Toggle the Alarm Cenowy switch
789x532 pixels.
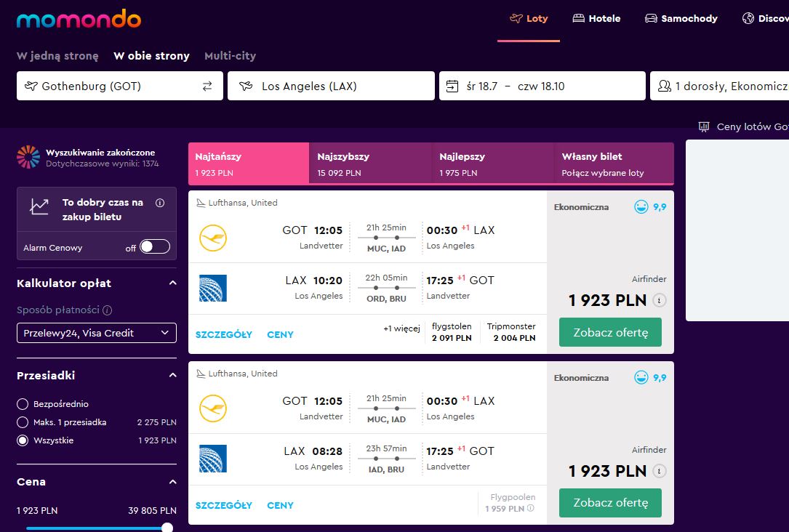click(155, 246)
